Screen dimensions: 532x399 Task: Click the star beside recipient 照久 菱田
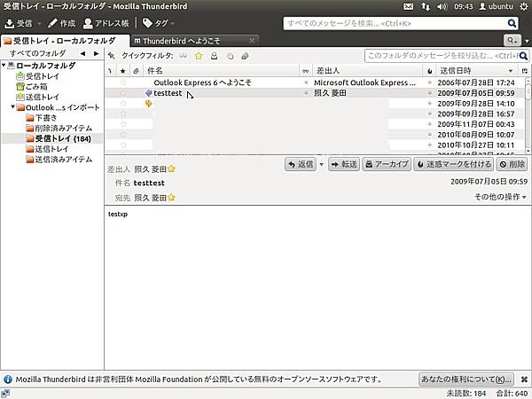click(171, 197)
